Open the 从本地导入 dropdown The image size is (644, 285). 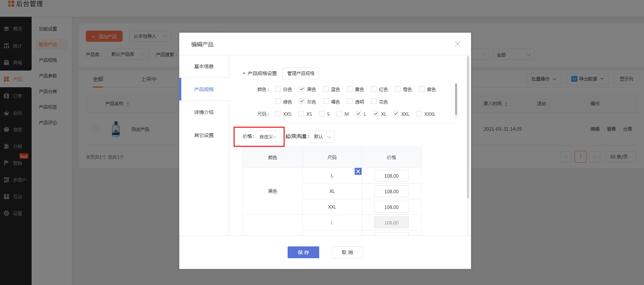coord(150,36)
